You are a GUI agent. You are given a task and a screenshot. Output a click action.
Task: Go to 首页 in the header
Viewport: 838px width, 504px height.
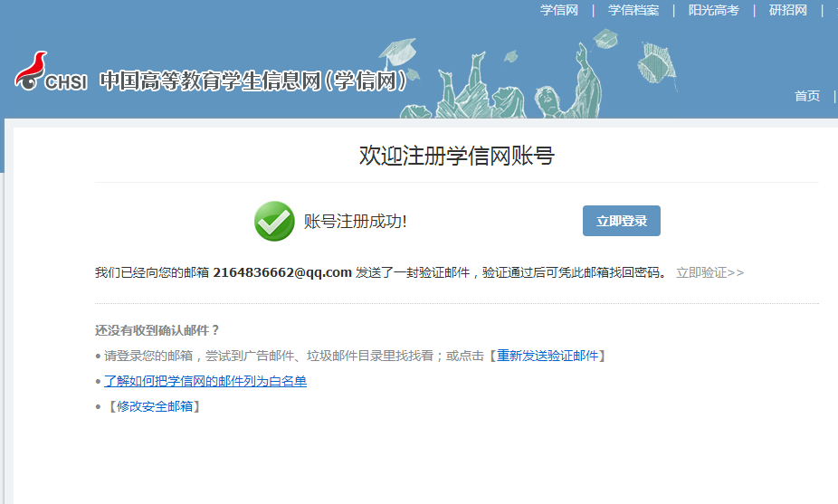[x=807, y=96]
